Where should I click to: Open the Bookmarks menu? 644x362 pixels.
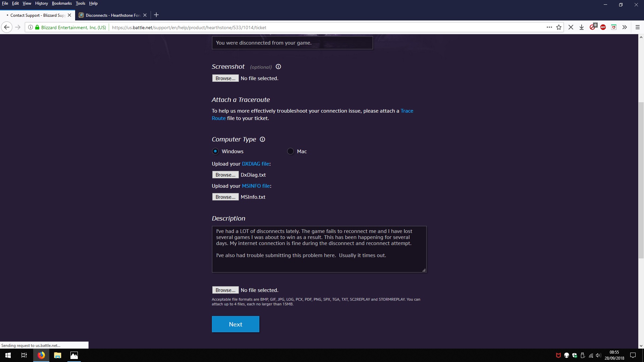point(62,3)
